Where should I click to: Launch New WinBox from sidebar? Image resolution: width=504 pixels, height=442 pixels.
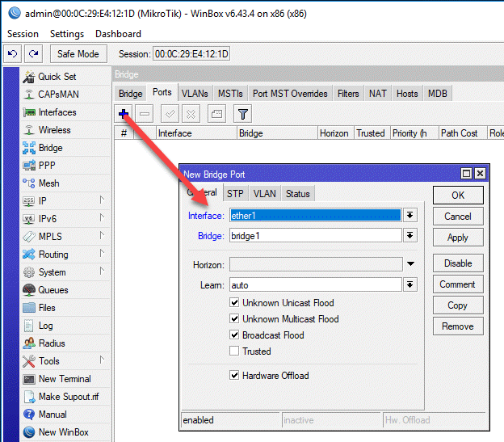pyautogui.click(x=66, y=432)
